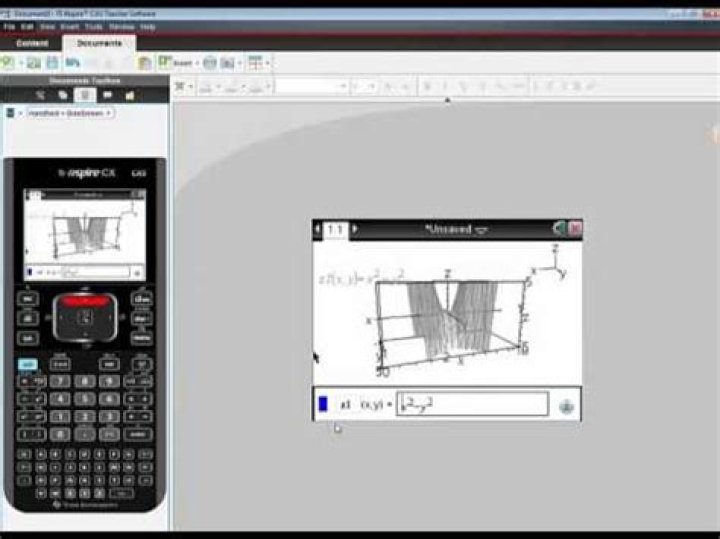Viewport: 720px width, 539px height.
Task: Click the Open document toolbar icon
Action: tap(34, 62)
